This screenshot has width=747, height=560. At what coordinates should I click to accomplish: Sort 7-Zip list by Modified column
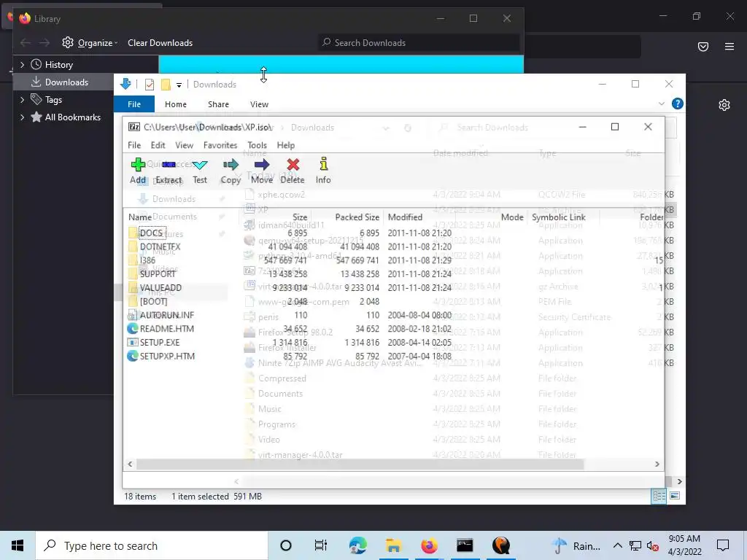tap(405, 217)
